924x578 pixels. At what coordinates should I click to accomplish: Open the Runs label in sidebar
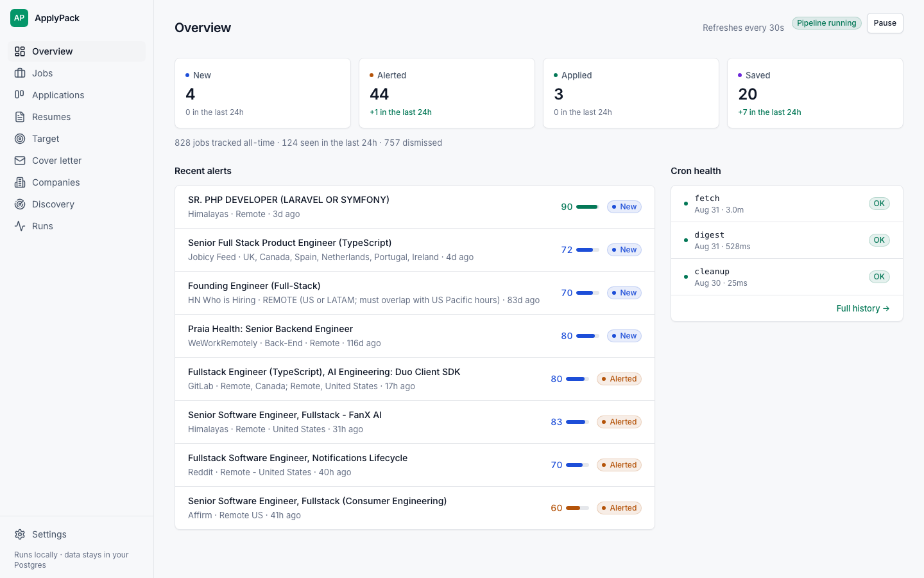pyautogui.click(x=42, y=226)
